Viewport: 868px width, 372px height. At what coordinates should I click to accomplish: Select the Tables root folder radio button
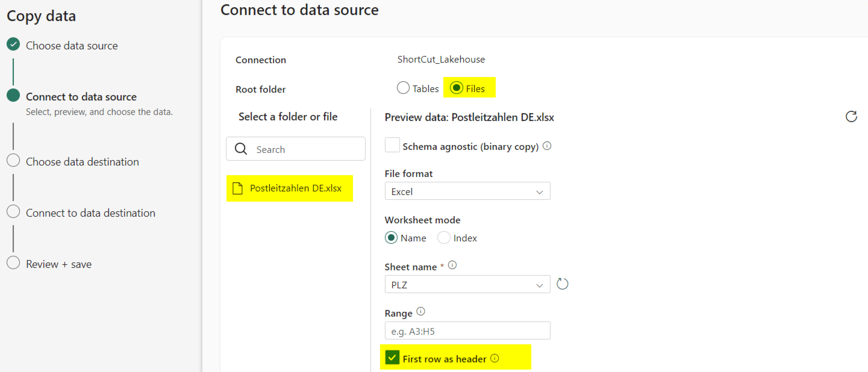403,88
